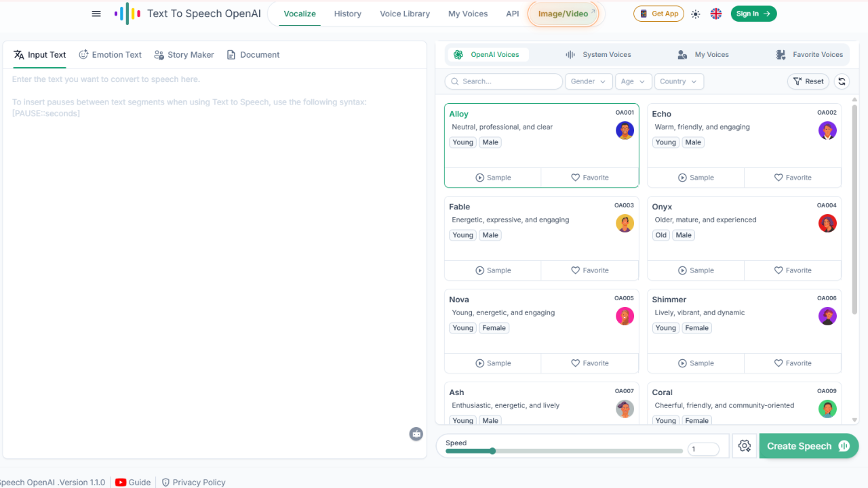Click Onyx voice avatar
The height and width of the screenshot is (488, 868).
tap(828, 223)
